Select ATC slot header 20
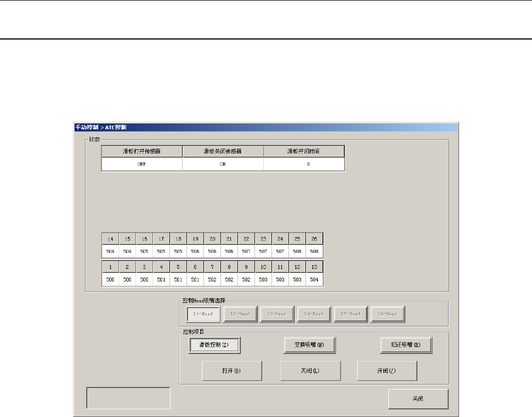Viewport: 532px width, 417px height. pyautogui.click(x=212, y=239)
